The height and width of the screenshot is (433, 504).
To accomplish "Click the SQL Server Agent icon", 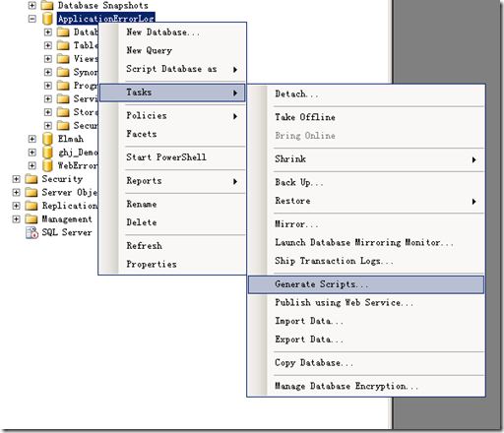I will coord(31,232).
